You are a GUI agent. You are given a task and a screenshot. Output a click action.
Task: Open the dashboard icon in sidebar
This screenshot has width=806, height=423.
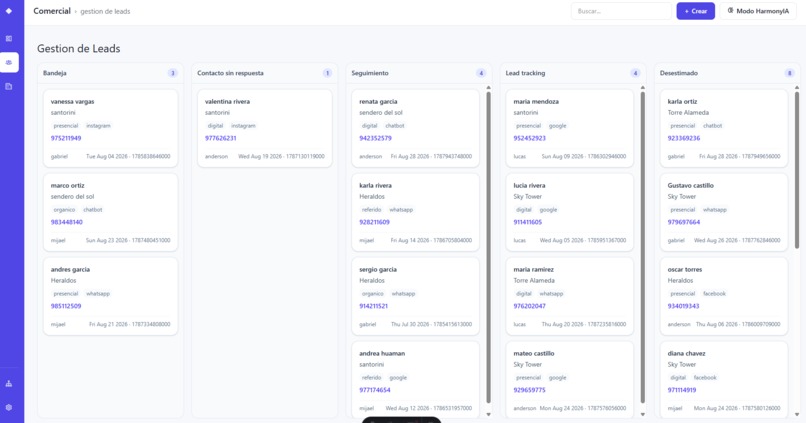point(9,39)
